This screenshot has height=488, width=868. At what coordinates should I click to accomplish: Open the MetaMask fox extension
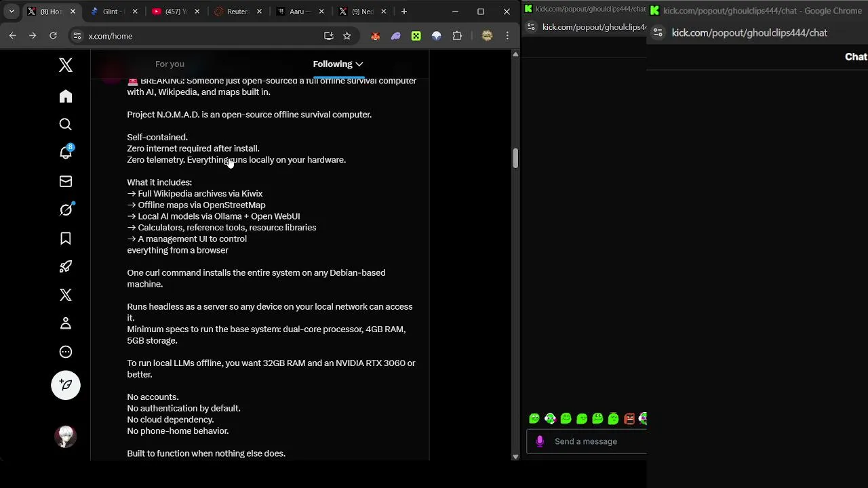(376, 36)
